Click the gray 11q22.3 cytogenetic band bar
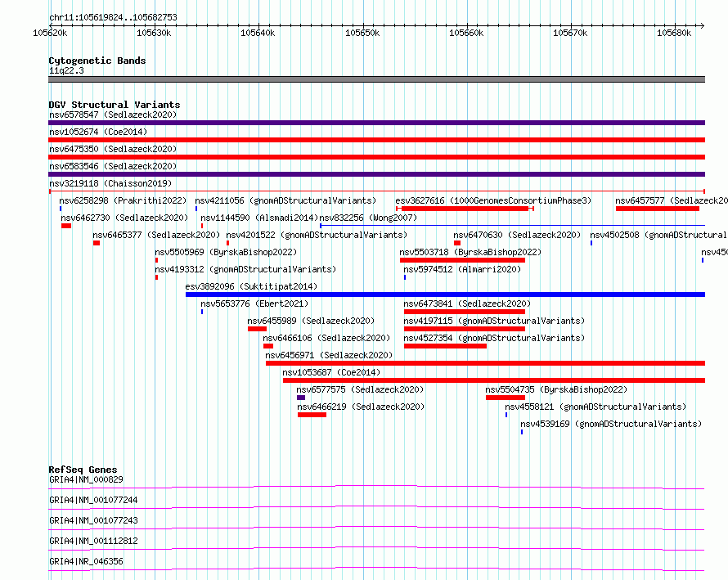The height and width of the screenshot is (580, 728). click(376, 79)
